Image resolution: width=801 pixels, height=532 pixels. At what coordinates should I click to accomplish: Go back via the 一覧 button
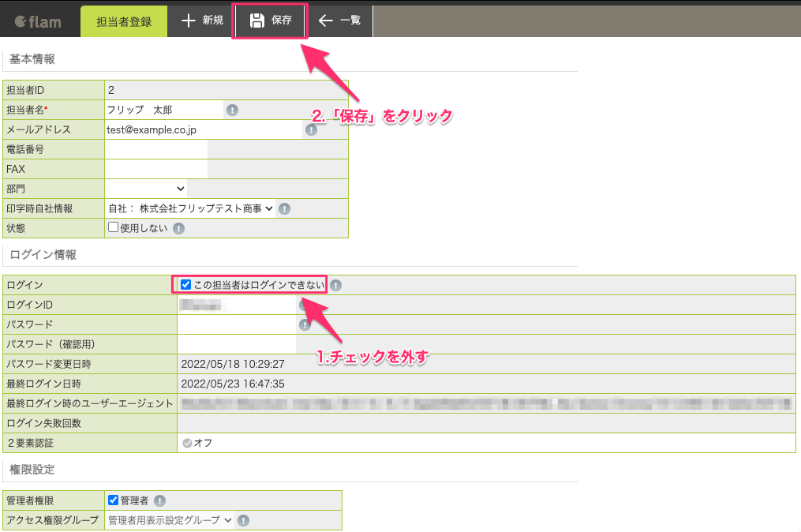339,21
